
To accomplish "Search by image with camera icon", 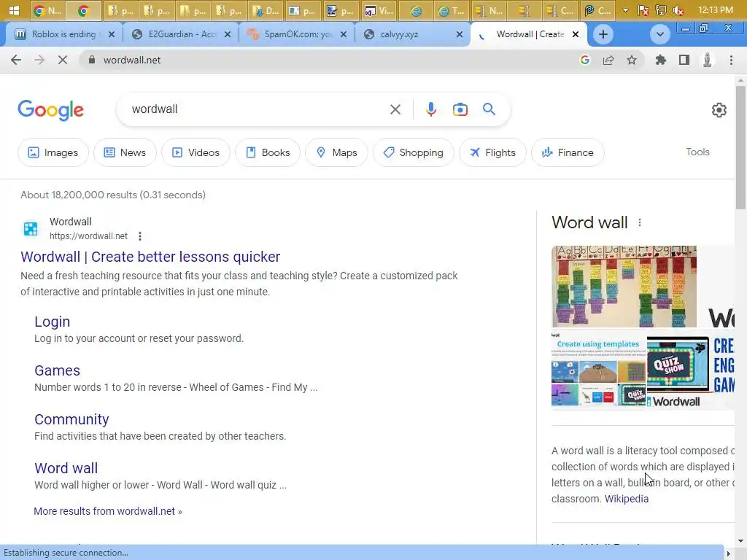I will coord(460,109).
